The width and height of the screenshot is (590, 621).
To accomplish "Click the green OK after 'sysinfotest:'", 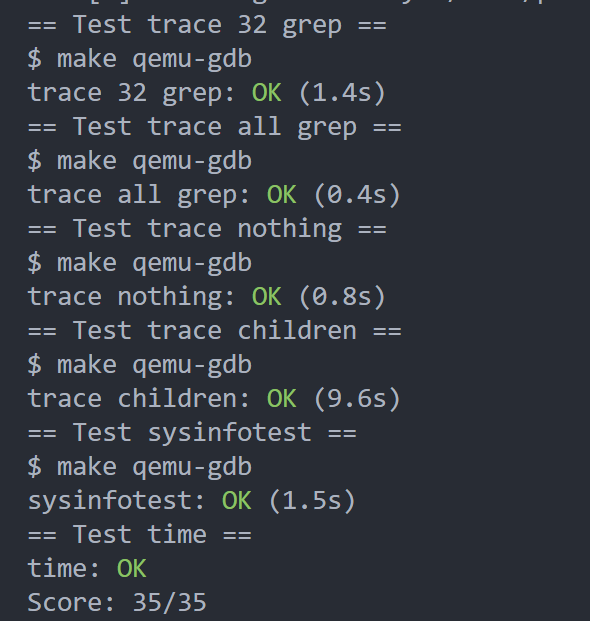I will point(236,501).
